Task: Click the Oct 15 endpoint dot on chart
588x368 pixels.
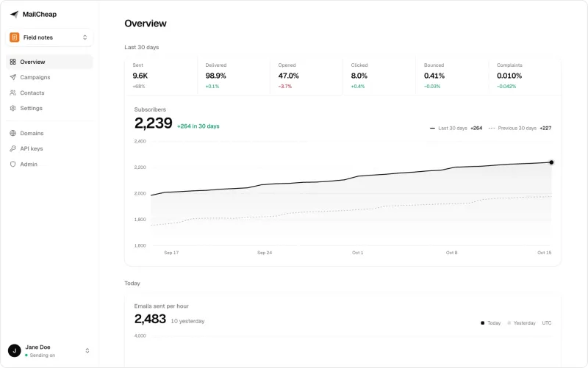Action: point(551,162)
